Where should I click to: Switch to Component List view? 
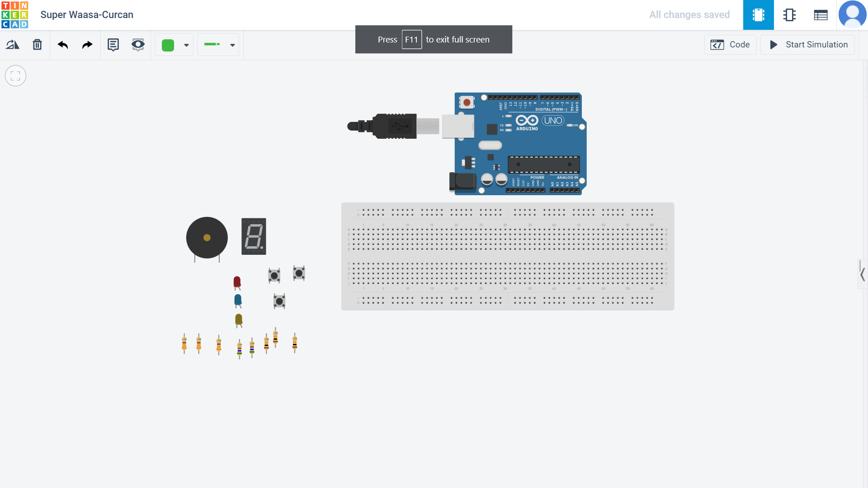(821, 15)
